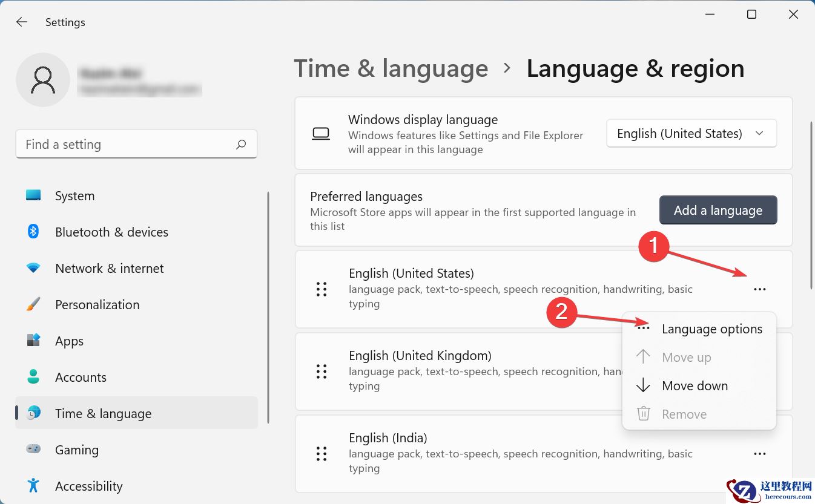Click the Add a language button
Image resolution: width=815 pixels, height=504 pixels.
click(x=718, y=210)
